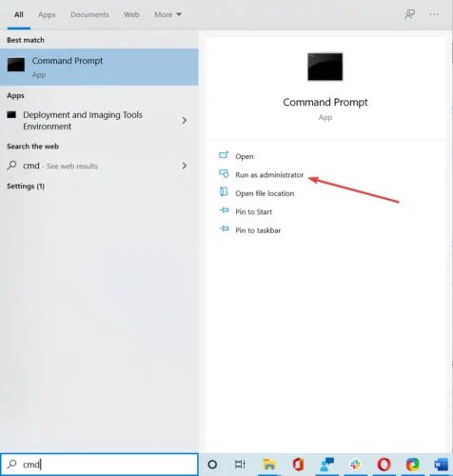
Task: Expand Deployment and Imaging Tools chevron
Action: click(x=185, y=121)
